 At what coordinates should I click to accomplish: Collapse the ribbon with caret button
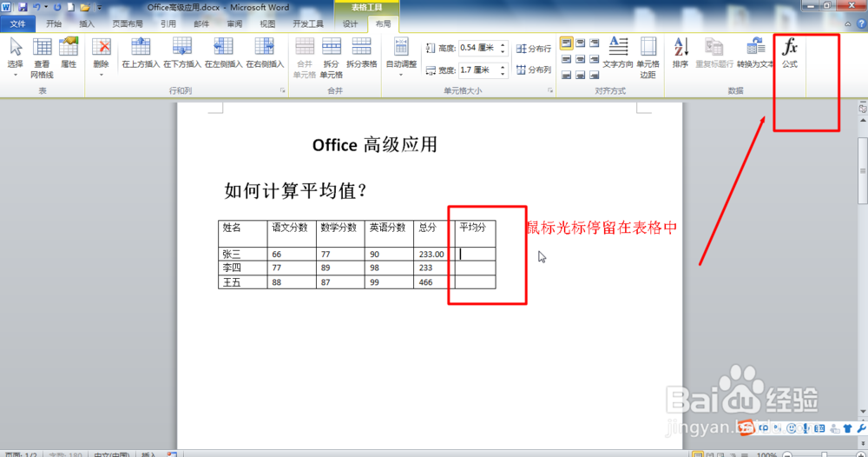pos(847,23)
